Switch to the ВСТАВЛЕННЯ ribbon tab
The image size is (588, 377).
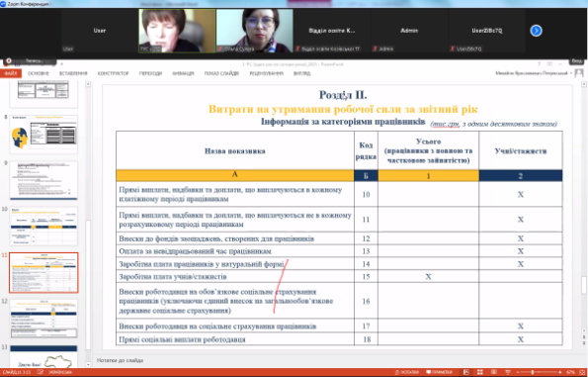[x=73, y=73]
